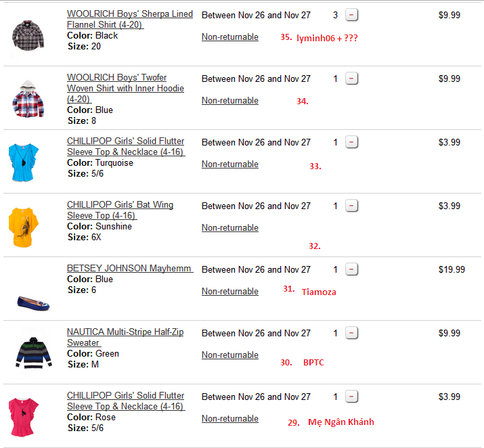Click minus button for Betsey Johnson Mayhemm
484x448 pixels.
point(351,269)
